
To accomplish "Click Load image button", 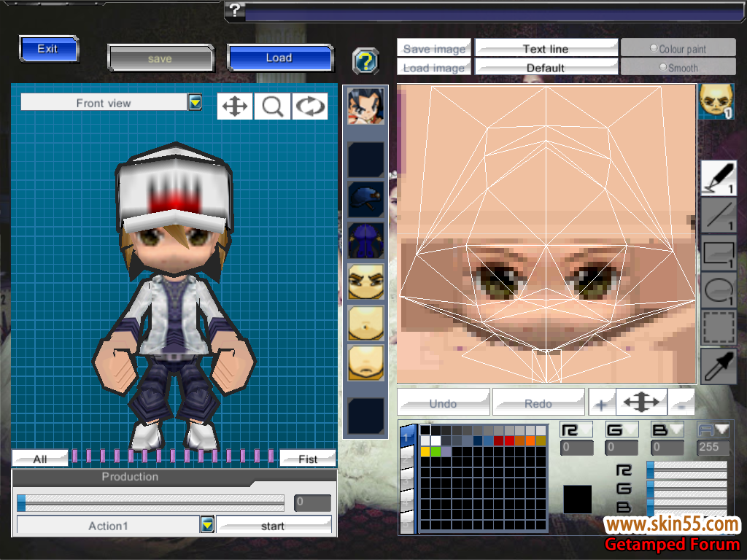I will (434, 67).
